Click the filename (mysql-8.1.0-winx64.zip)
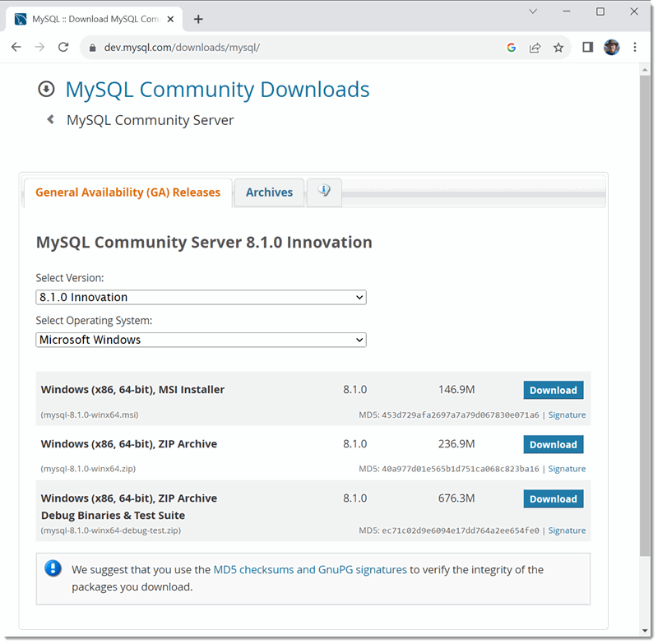The height and width of the screenshot is (644, 658). [x=88, y=469]
